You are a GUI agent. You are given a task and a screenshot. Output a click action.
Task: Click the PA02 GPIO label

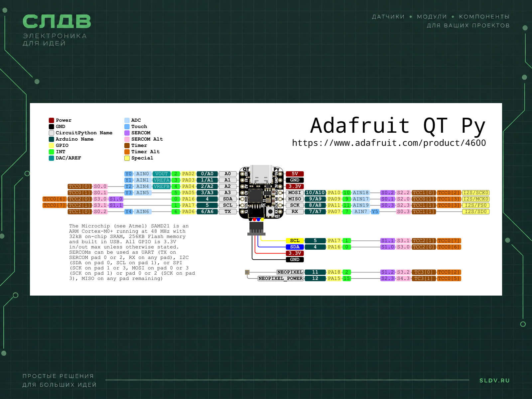188,174
